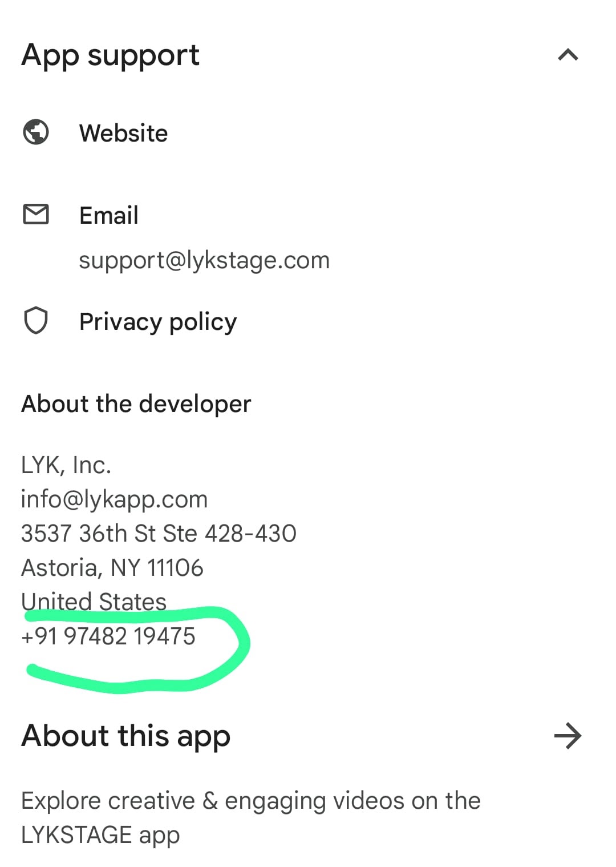The height and width of the screenshot is (867, 616).
Task: Click the globe Website icon
Action: click(x=36, y=132)
